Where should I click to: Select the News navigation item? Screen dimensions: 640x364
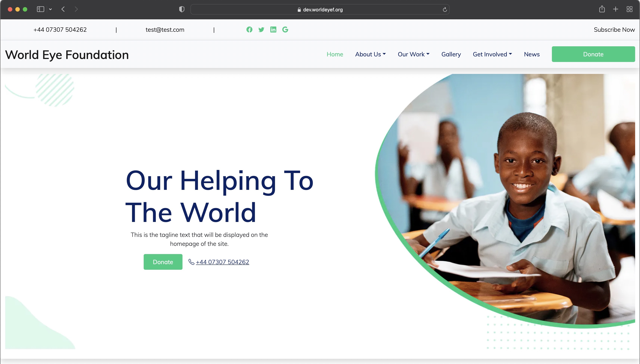(x=532, y=54)
